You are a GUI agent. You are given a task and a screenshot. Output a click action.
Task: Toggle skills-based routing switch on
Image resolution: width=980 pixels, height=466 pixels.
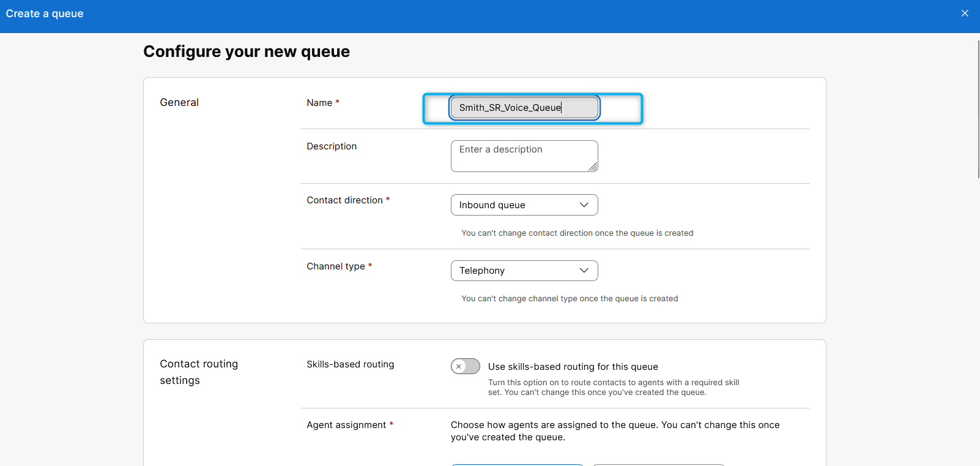click(x=466, y=366)
